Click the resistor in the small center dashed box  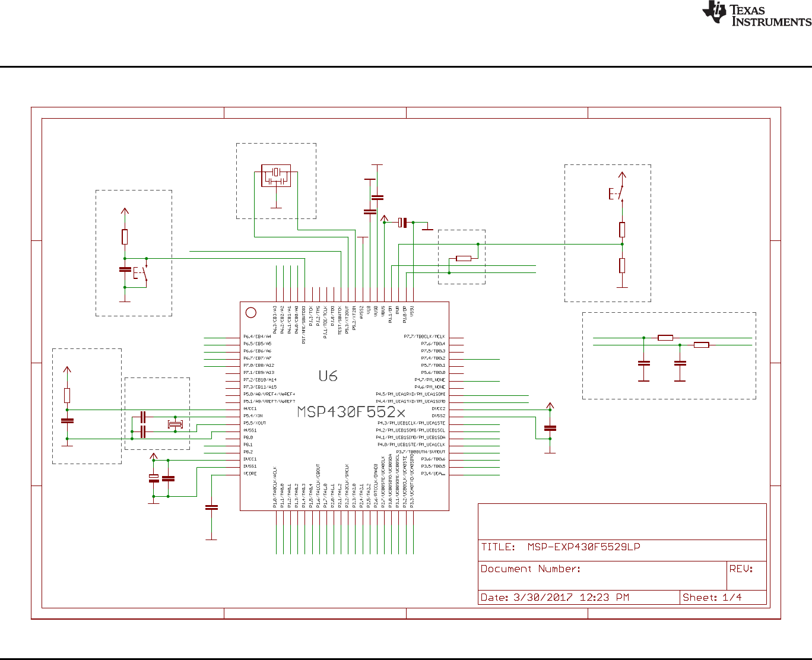pos(464,258)
